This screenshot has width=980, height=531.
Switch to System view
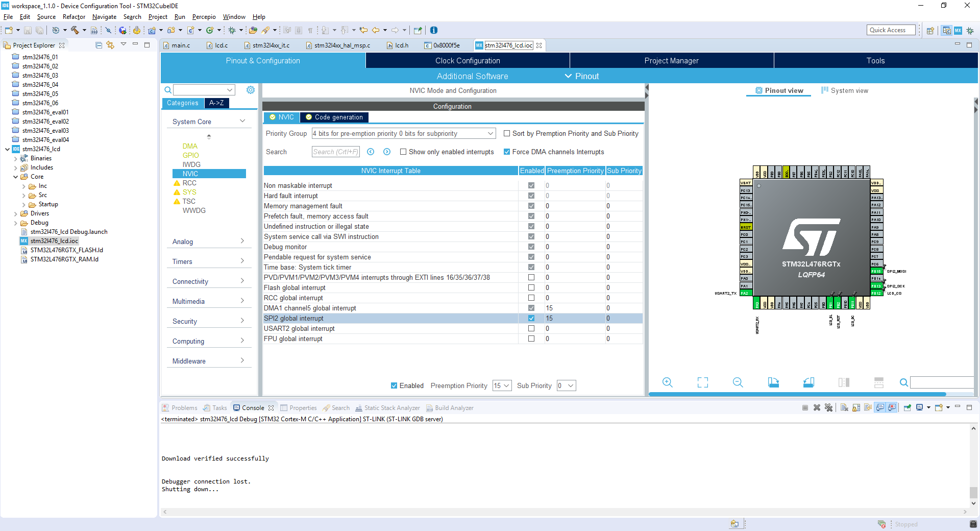coord(845,90)
